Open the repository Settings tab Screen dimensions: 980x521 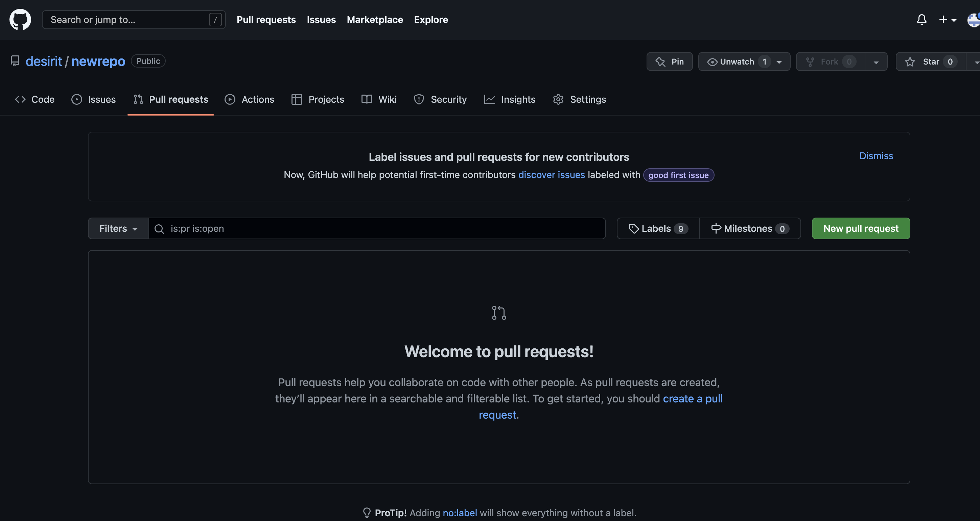[x=579, y=99]
